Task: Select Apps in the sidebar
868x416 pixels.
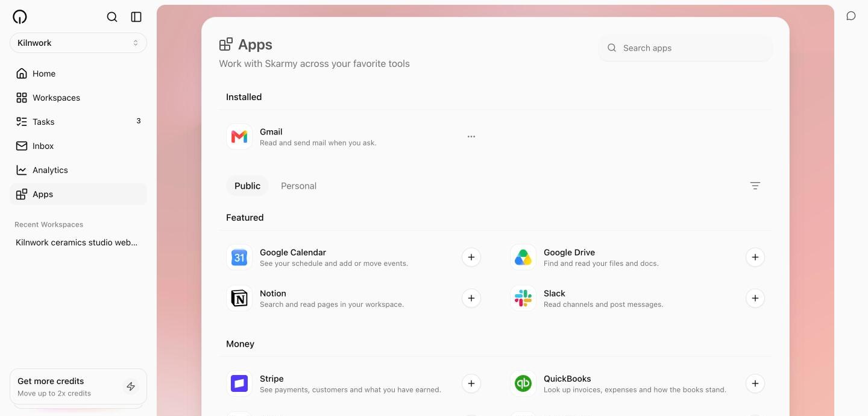Action: (x=78, y=194)
